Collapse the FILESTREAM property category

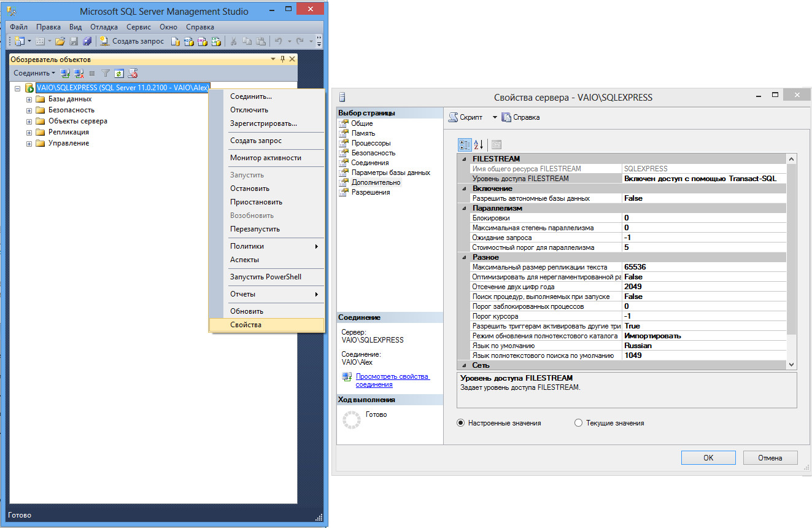tap(464, 159)
